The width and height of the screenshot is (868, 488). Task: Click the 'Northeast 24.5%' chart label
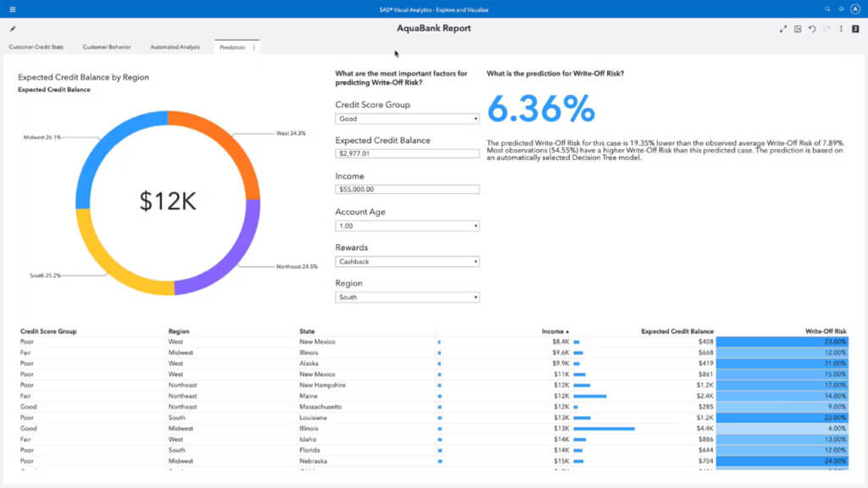(297, 267)
